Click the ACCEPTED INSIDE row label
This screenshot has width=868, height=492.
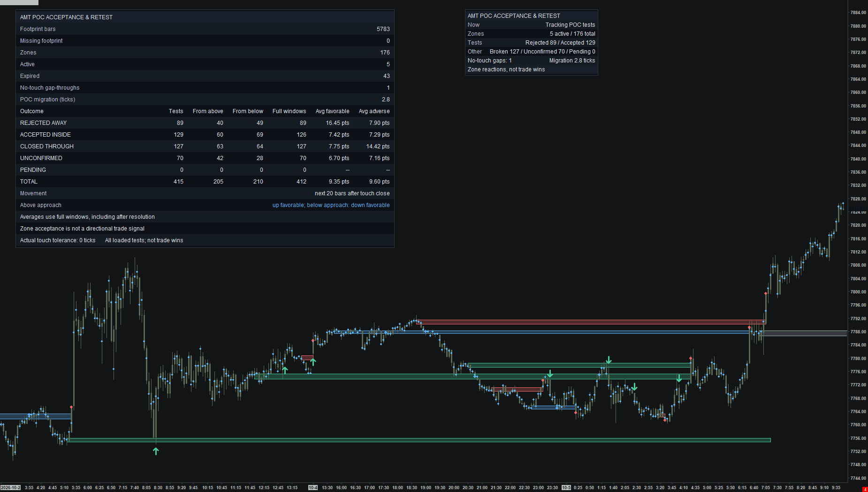[x=46, y=135]
